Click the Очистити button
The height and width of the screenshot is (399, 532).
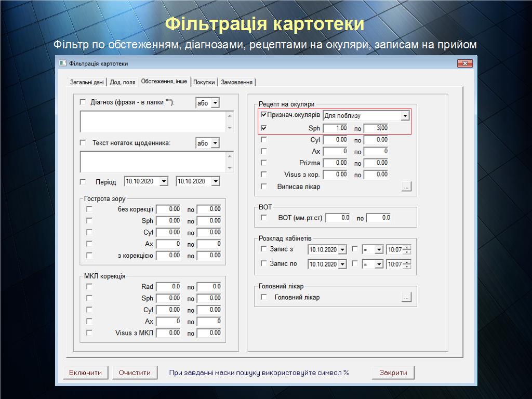[135, 373]
